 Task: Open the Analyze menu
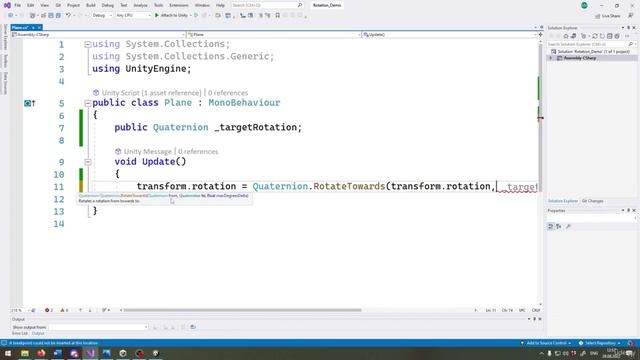point(140,5)
